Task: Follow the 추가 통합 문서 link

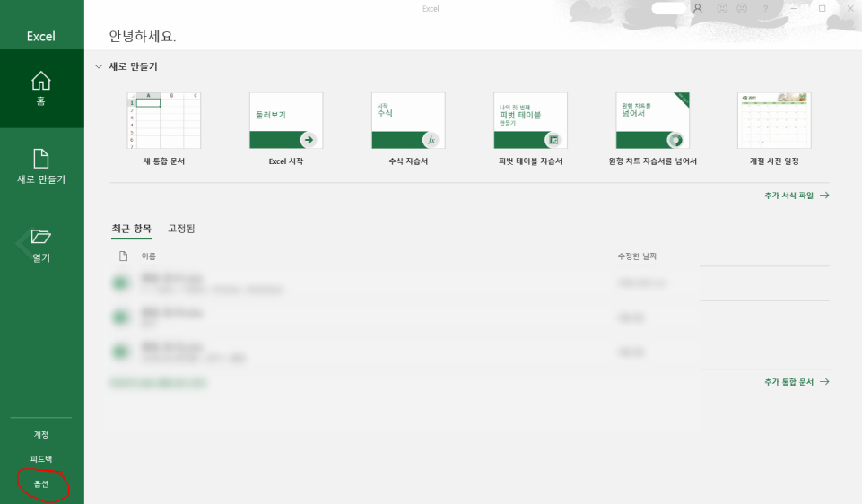Action: tap(797, 381)
